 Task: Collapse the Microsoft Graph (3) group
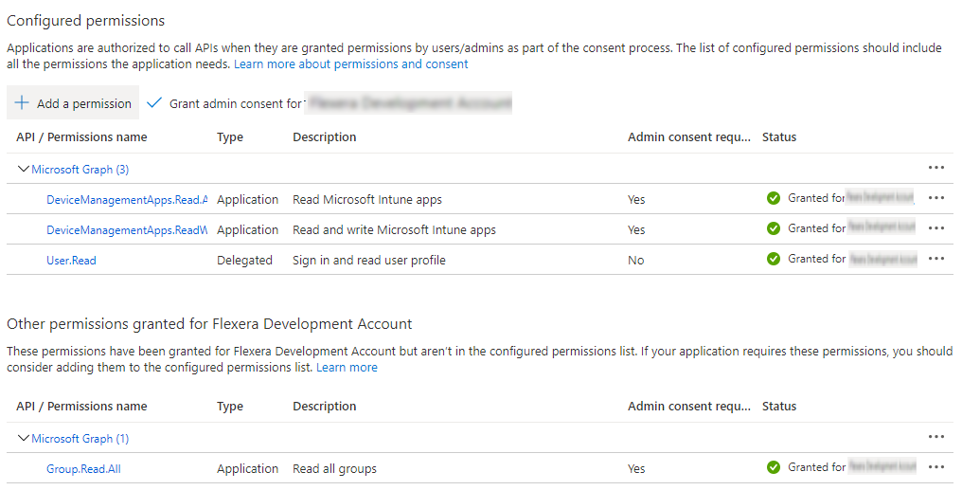24,170
